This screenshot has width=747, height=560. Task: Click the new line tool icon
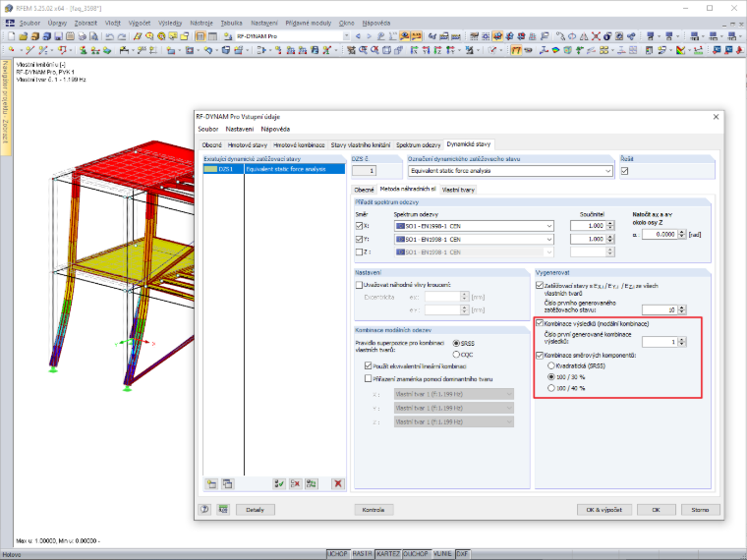(x=29, y=50)
